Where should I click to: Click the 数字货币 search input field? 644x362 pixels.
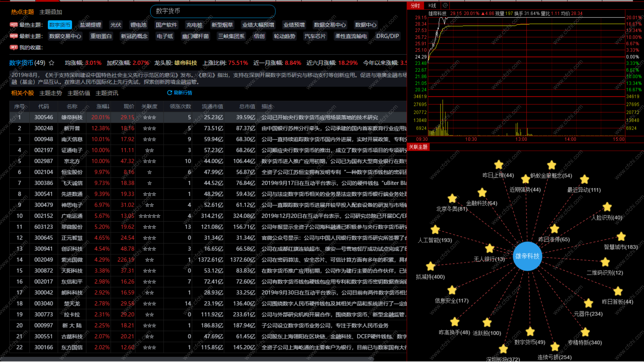[212, 11]
